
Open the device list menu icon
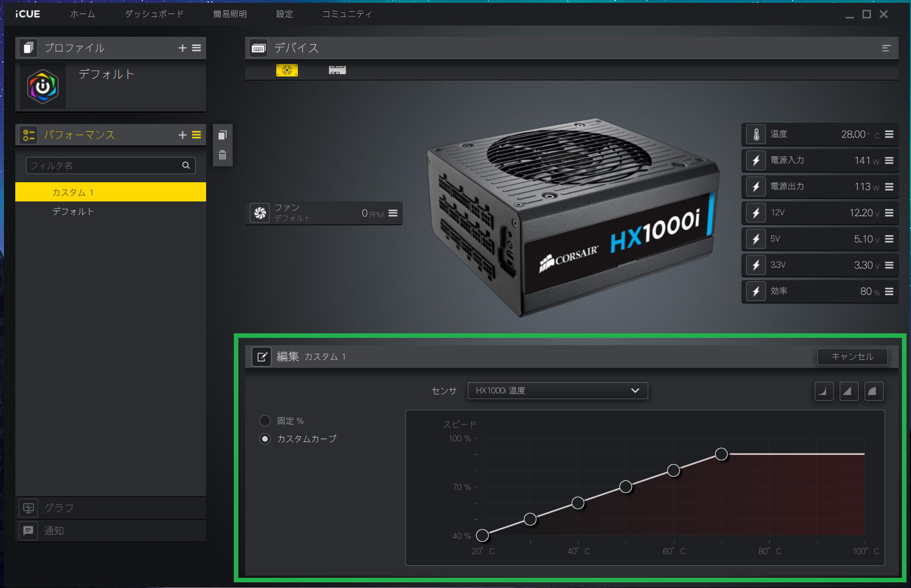pos(886,48)
